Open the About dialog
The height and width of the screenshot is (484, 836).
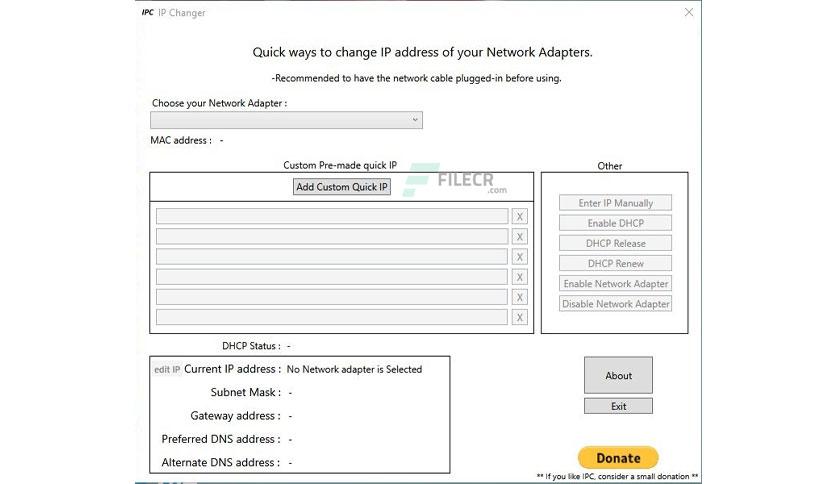[618, 375]
